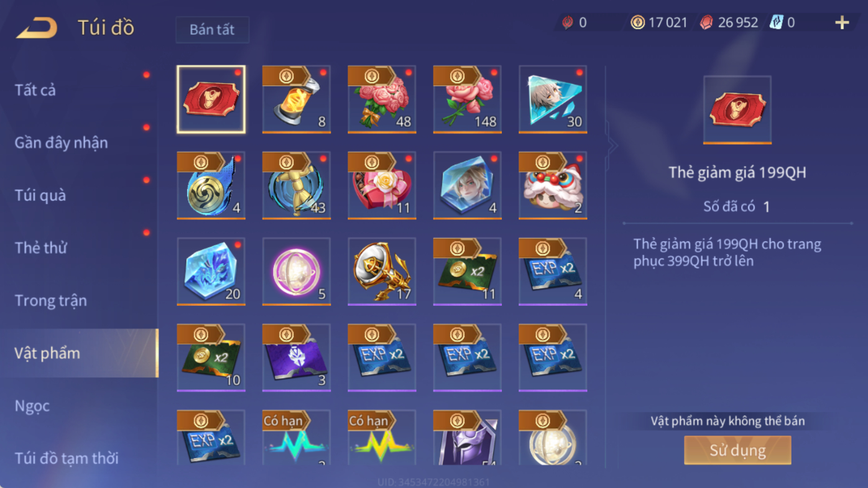Select the heart-shaped gift box item
The image size is (868, 488).
382,185
